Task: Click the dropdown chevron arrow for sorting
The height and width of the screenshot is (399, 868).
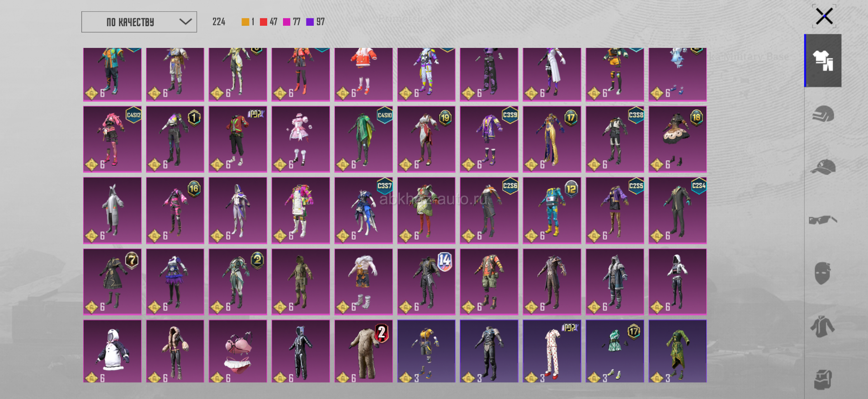Action: click(x=185, y=22)
